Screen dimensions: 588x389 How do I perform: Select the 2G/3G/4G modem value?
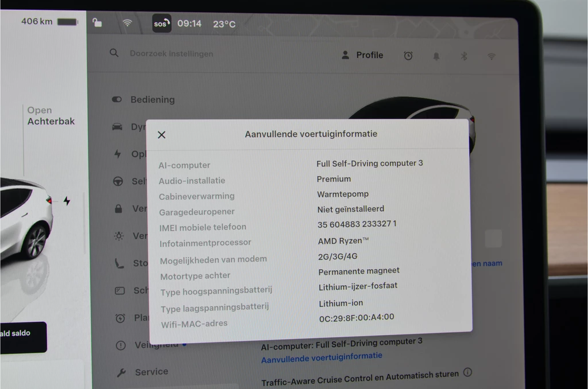(x=338, y=256)
